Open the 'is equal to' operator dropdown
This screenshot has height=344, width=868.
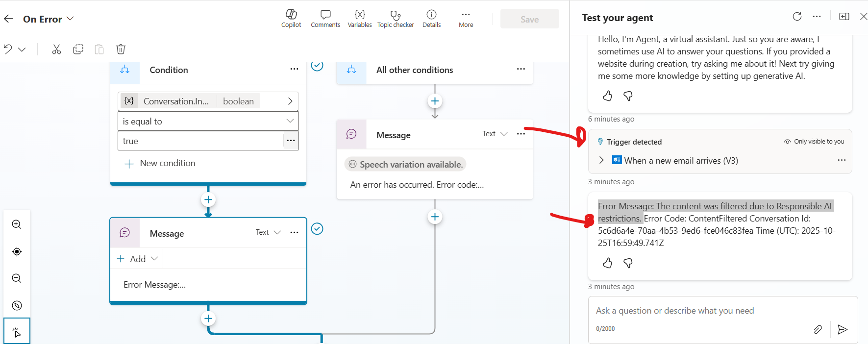[208, 121]
